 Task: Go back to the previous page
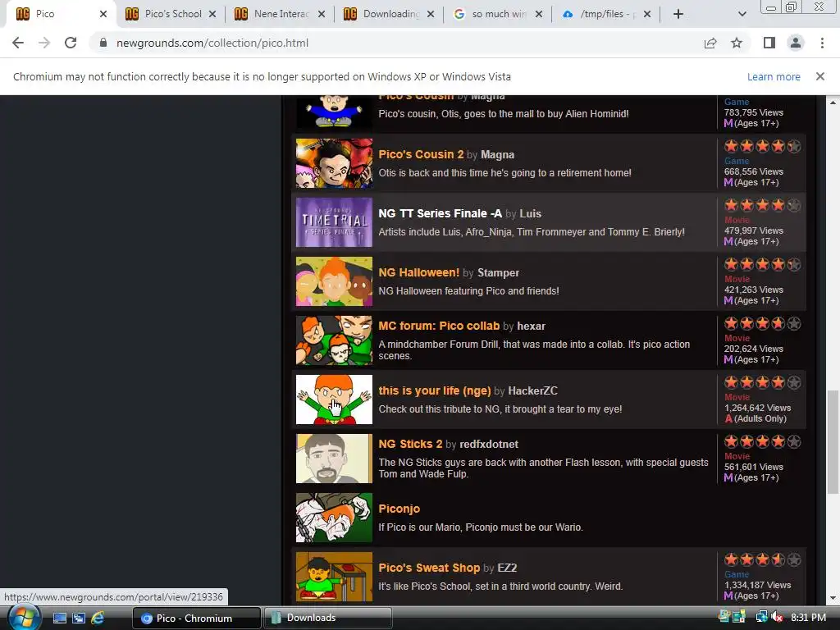click(18, 43)
